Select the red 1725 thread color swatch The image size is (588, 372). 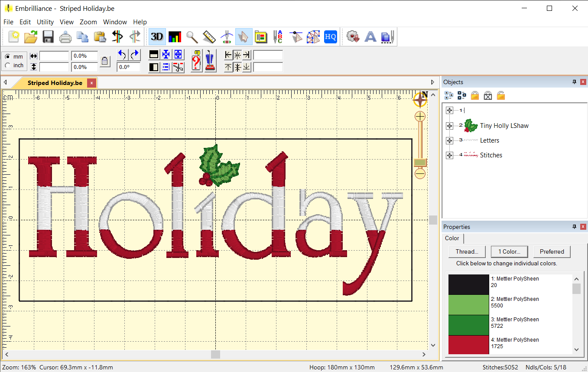pos(468,344)
